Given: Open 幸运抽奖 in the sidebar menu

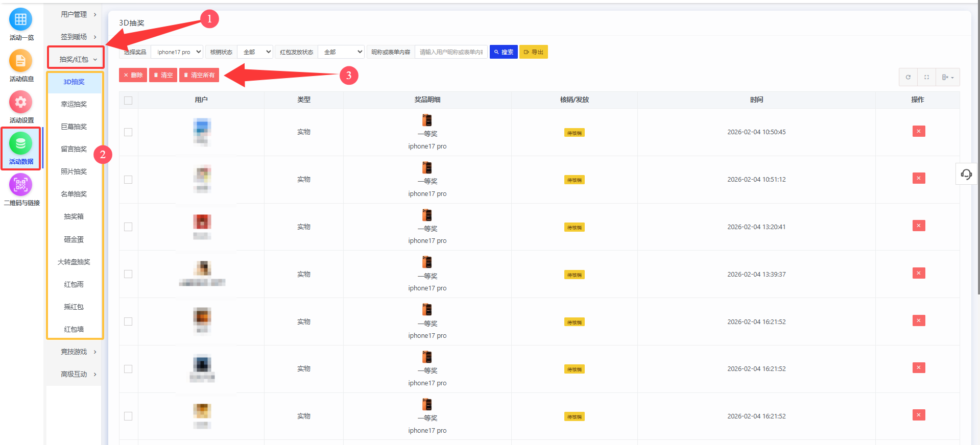Looking at the screenshot, I should (74, 104).
